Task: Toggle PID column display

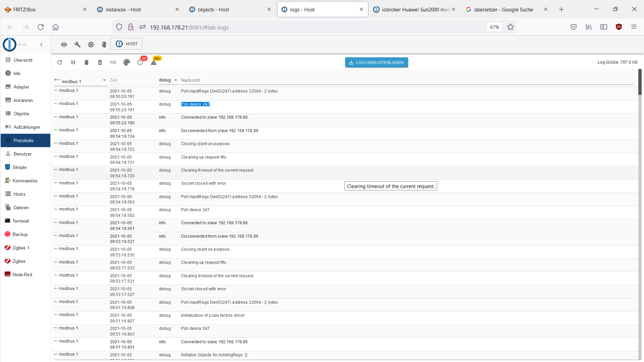Action: coord(113,63)
